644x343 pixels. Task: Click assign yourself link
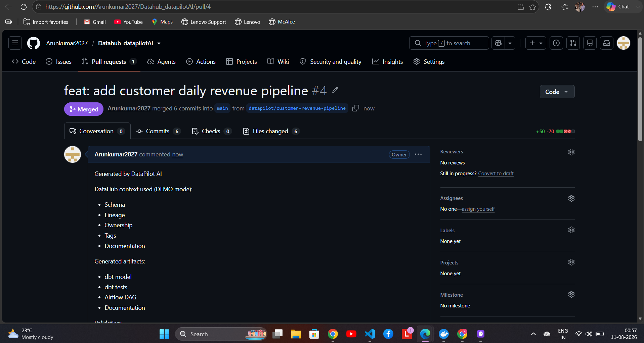coord(478,209)
